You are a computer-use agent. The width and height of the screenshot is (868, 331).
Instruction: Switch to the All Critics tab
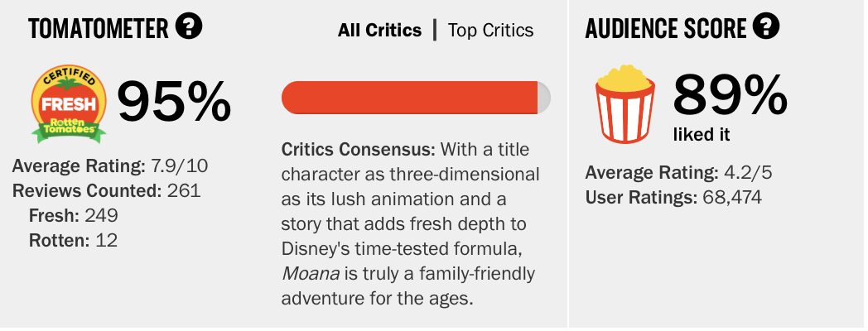pyautogui.click(x=379, y=30)
